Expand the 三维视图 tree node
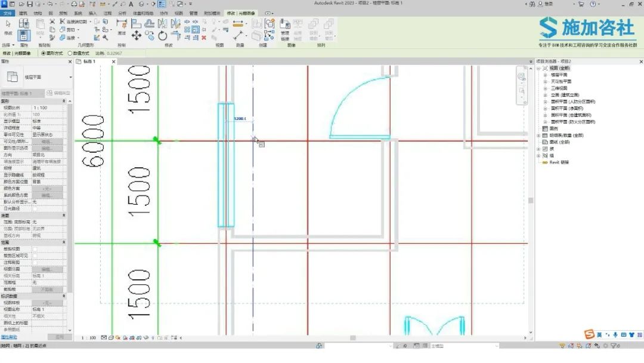The image size is (644, 363). (x=545, y=88)
